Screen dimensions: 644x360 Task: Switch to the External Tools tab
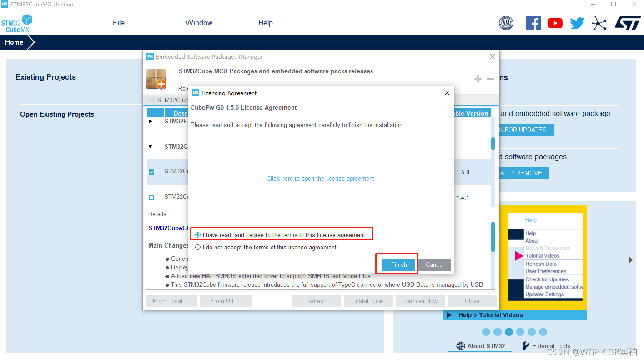coord(546,346)
